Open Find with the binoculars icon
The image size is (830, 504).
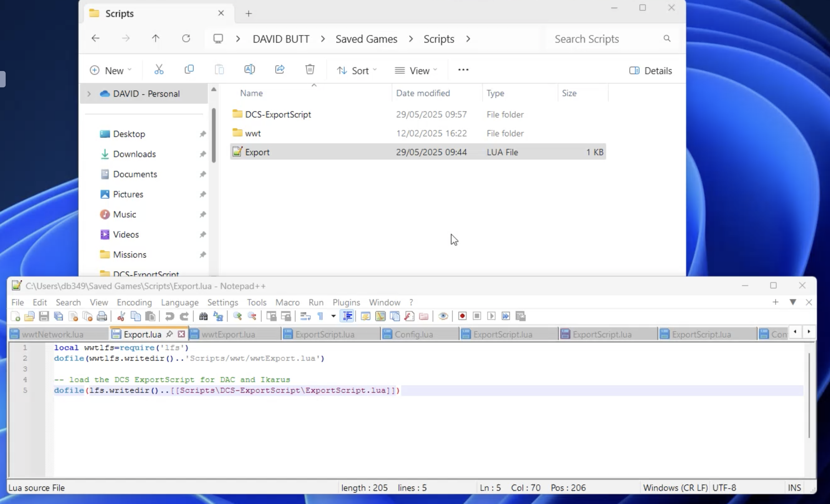click(203, 316)
